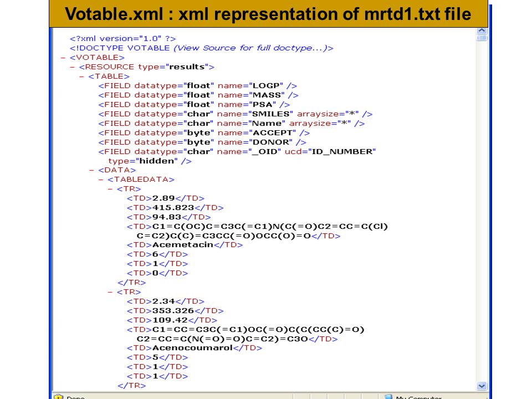Click the DOCTYPE VOTABLE line

[202, 48]
